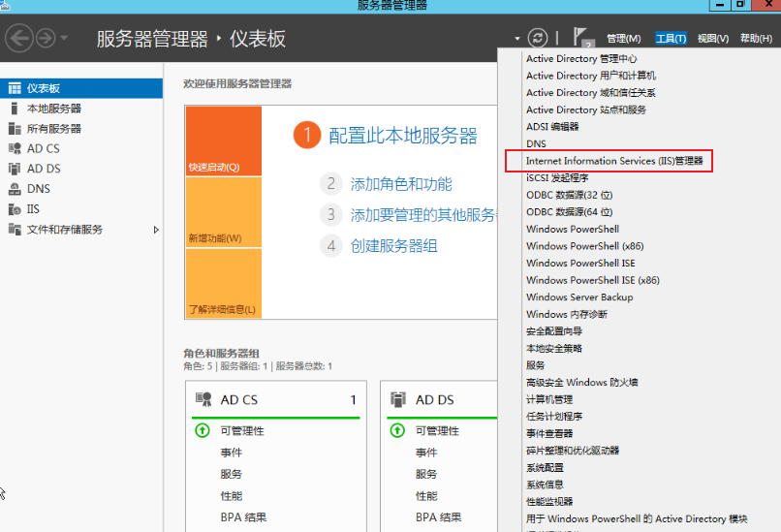The height and width of the screenshot is (532, 781).
Task: Open IIS in the sidebar
Action: click(x=81, y=209)
